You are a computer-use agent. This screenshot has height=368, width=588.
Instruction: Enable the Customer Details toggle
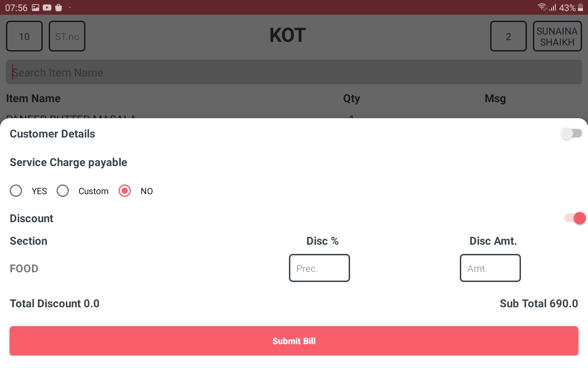pyautogui.click(x=571, y=134)
